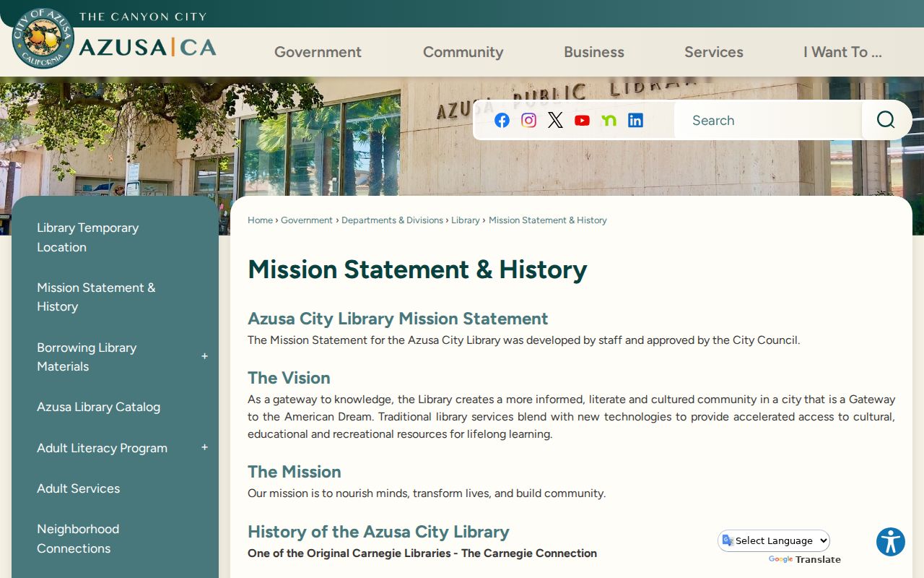Go to Adult Literacy Program sidebar link

[102, 448]
